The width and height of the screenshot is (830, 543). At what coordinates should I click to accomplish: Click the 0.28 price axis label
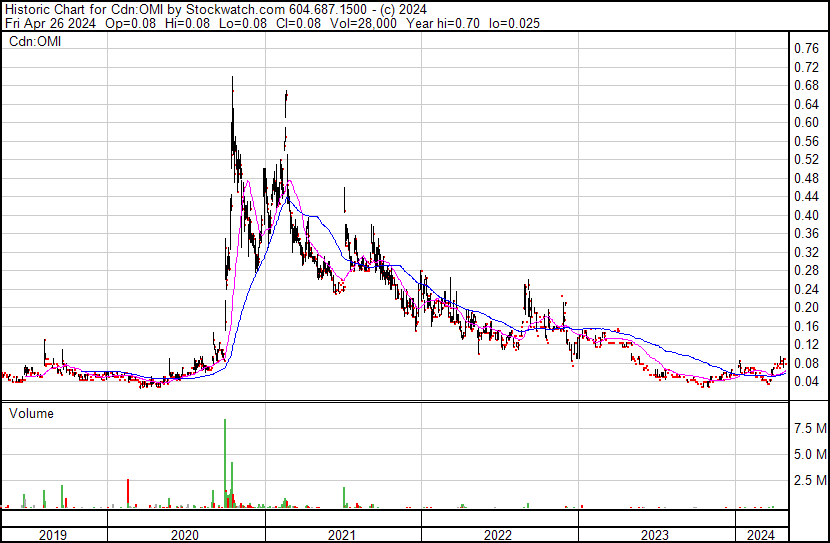[x=806, y=270]
